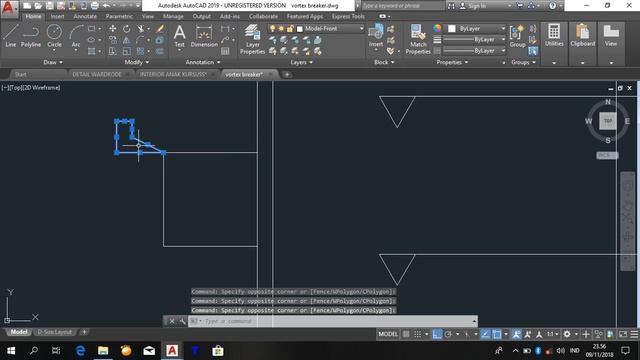Expand the Layers panel
Screen dimensions: 640x360
(x=302, y=62)
